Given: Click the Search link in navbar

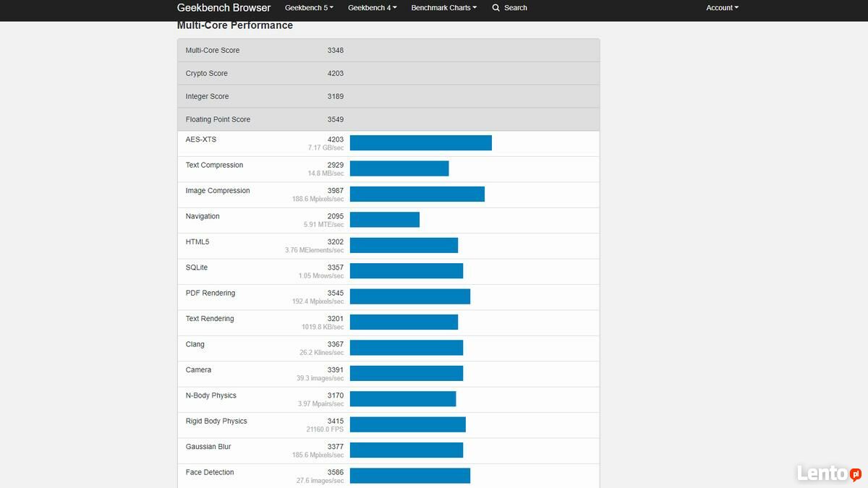Looking at the screenshot, I should point(515,8).
